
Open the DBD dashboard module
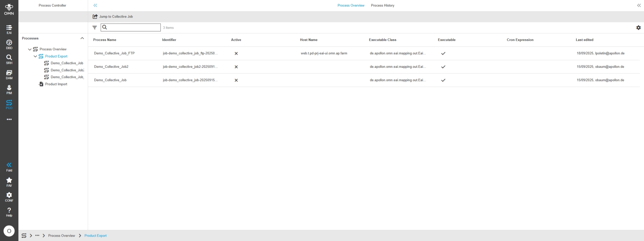pos(9,44)
